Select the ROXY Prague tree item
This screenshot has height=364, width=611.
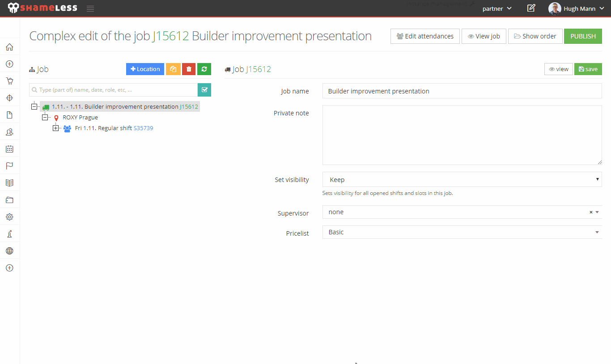tap(80, 118)
